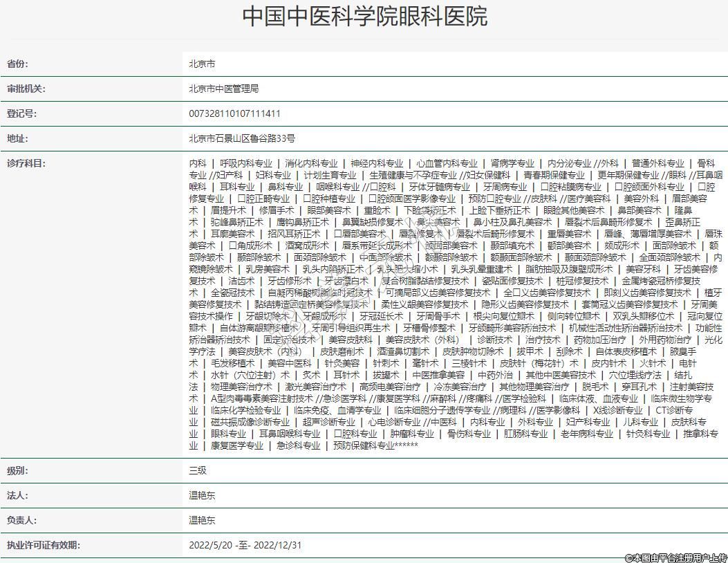Select registration number 007328110107111411

(234, 113)
